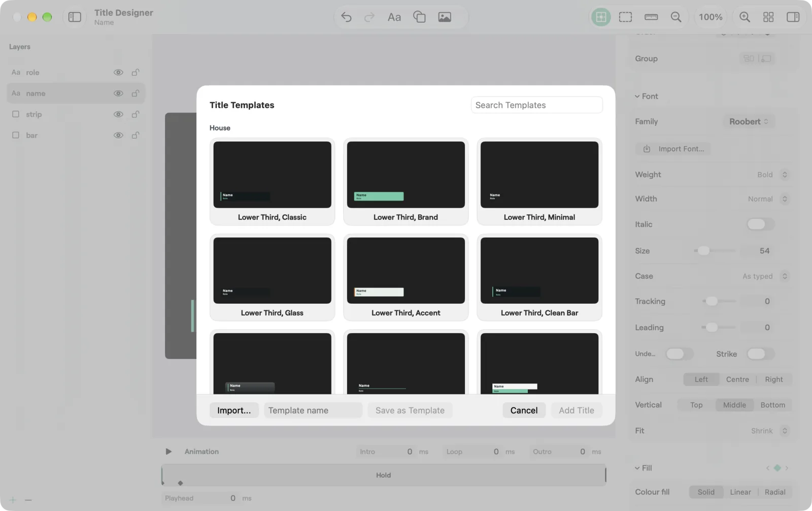The height and width of the screenshot is (511, 812).
Task: Click the lock icon on bar layer
Action: pyautogui.click(x=136, y=135)
